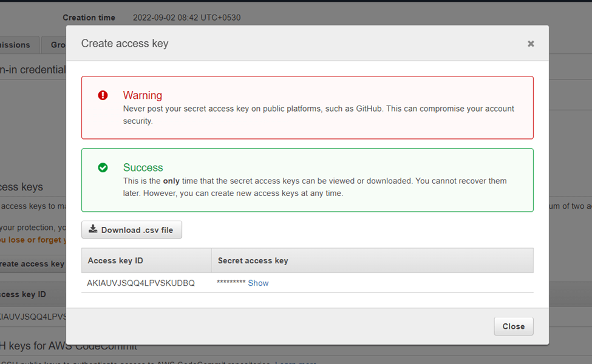This screenshot has width=592, height=364.
Task: Close the dialog using the X icon
Action: tap(531, 44)
